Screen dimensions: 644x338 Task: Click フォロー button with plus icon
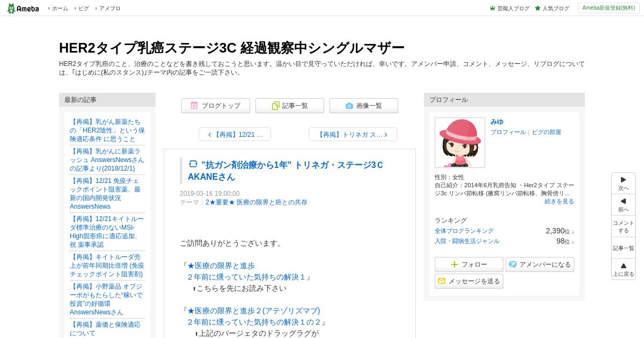point(469,264)
